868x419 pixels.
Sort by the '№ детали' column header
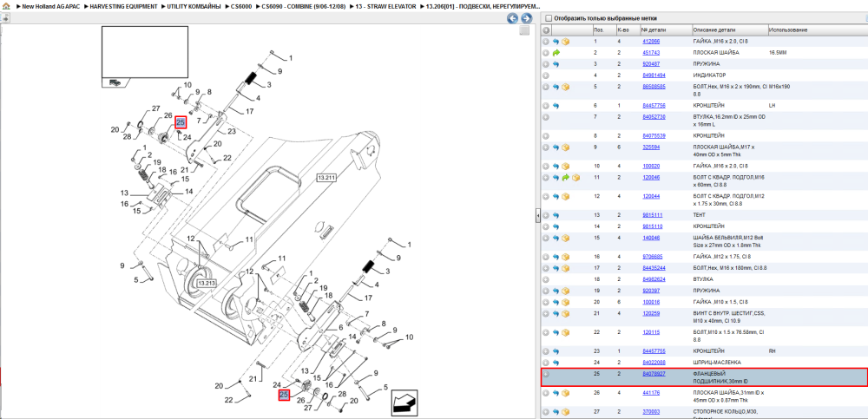tap(666, 29)
